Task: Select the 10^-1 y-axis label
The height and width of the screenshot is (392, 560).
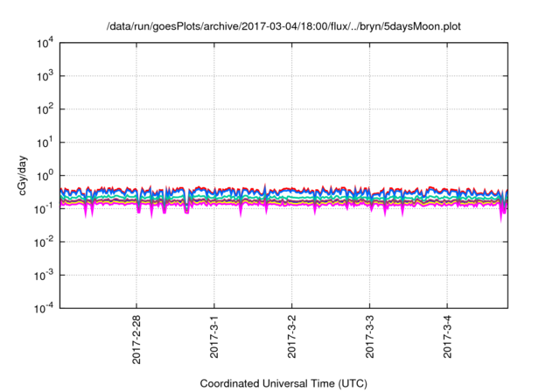Action: point(44,209)
